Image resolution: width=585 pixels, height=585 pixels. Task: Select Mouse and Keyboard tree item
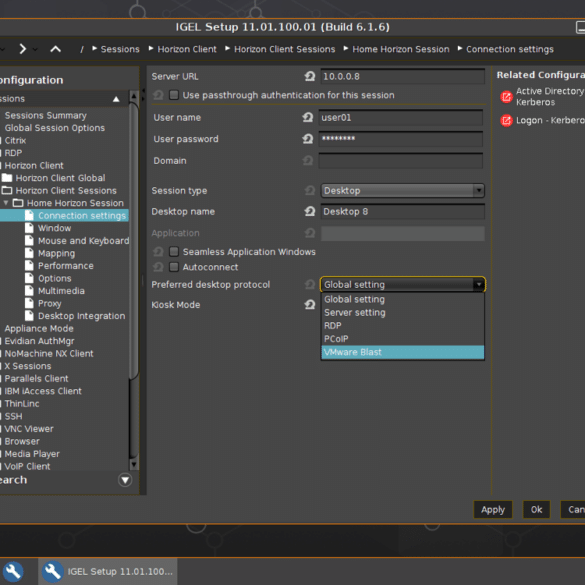(x=84, y=241)
